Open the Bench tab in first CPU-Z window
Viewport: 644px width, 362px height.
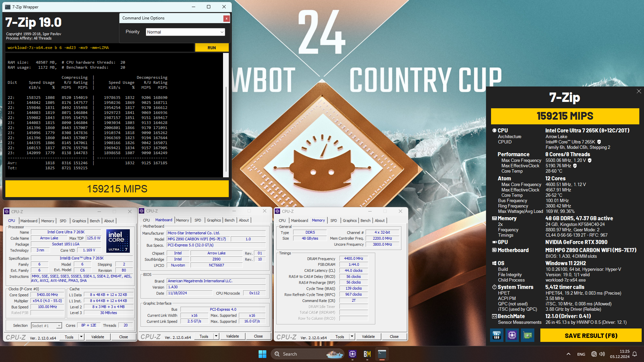(95, 221)
